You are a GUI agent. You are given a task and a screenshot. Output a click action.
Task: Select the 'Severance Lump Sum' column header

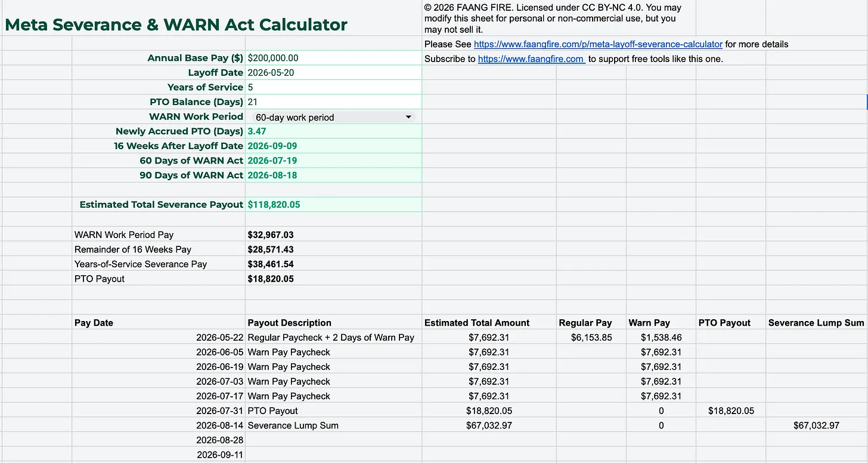[816, 323]
